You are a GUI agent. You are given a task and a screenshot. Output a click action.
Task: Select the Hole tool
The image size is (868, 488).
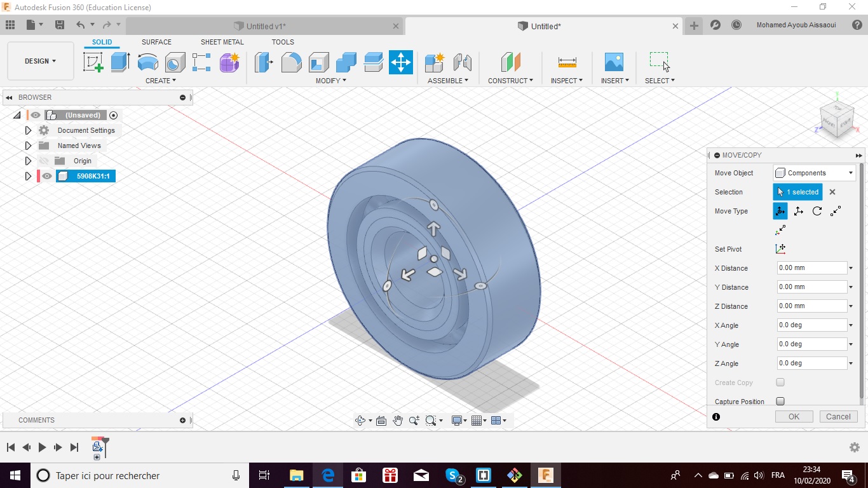click(175, 62)
